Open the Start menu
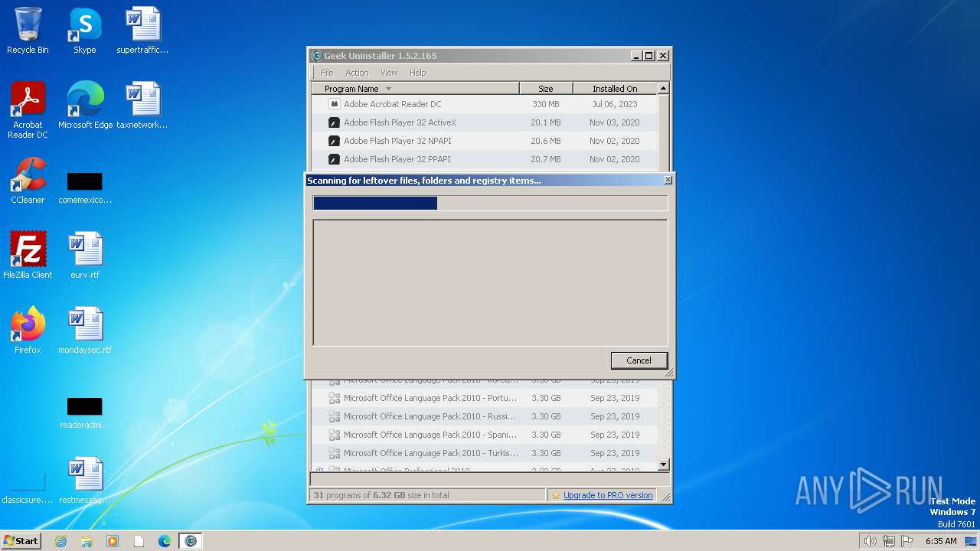The height and width of the screenshot is (551, 980). pos(21,541)
